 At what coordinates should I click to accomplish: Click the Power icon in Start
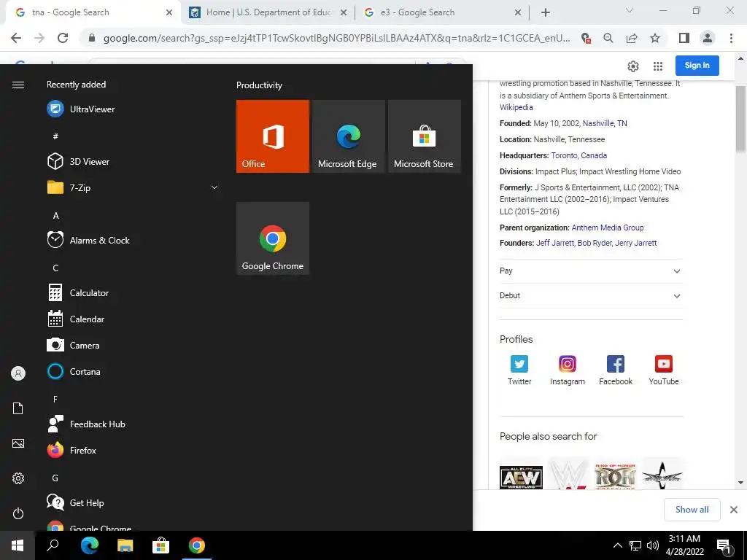coord(18,513)
